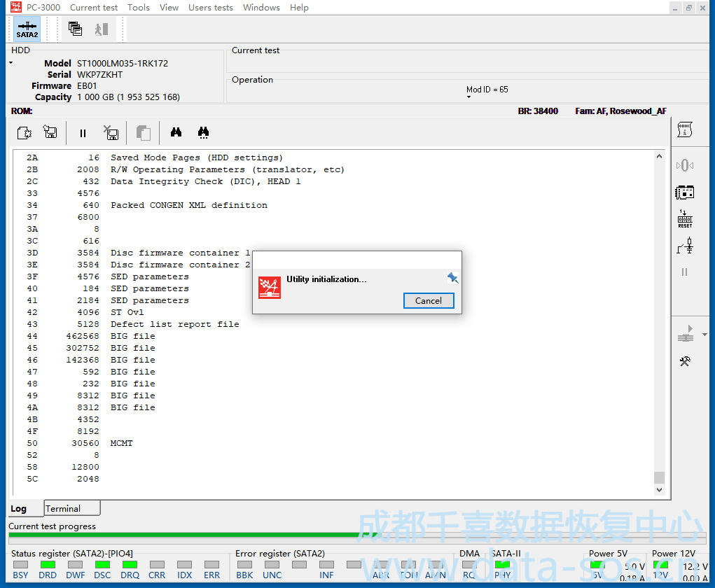Click the binoculars find-next icon with dots
Viewport: 715px width, 588px height.
[x=203, y=132]
